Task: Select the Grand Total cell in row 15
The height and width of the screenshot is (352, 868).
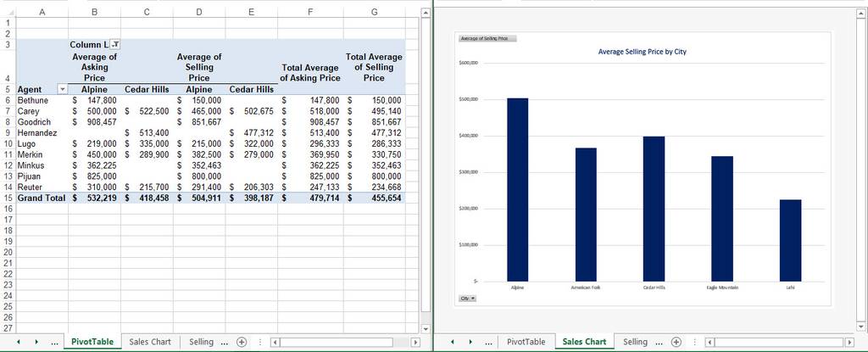Action: (x=41, y=198)
